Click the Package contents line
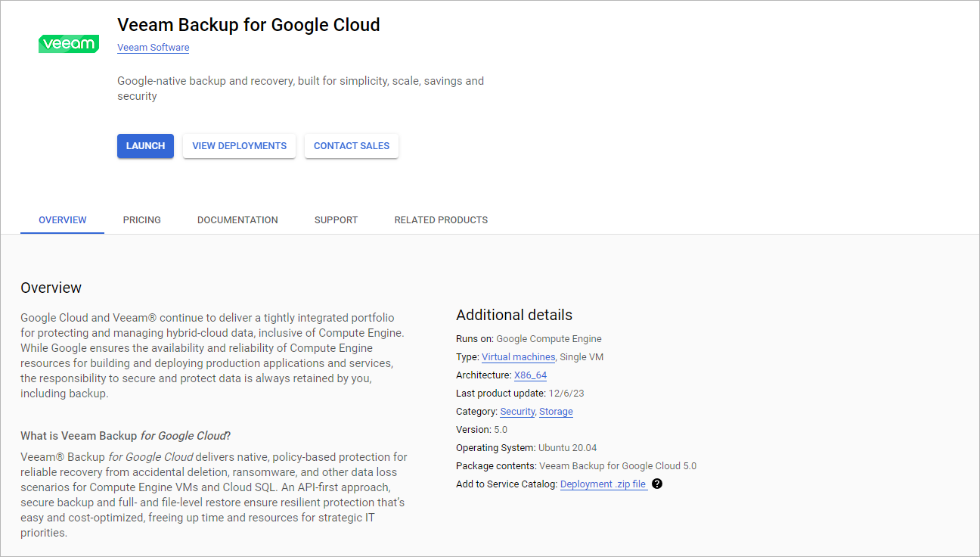 point(576,466)
